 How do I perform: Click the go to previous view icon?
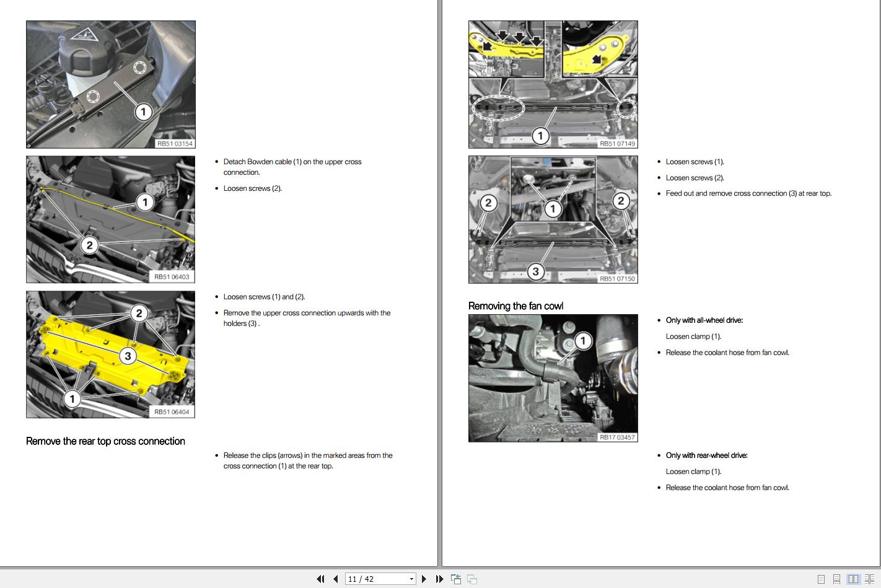456,579
